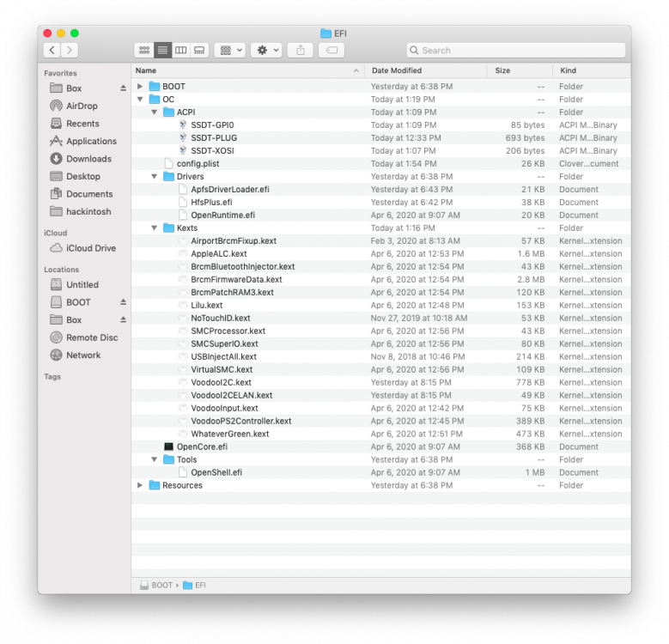Select HfsPlus.efi
The width and height of the screenshot is (669, 644).
coord(381,203)
